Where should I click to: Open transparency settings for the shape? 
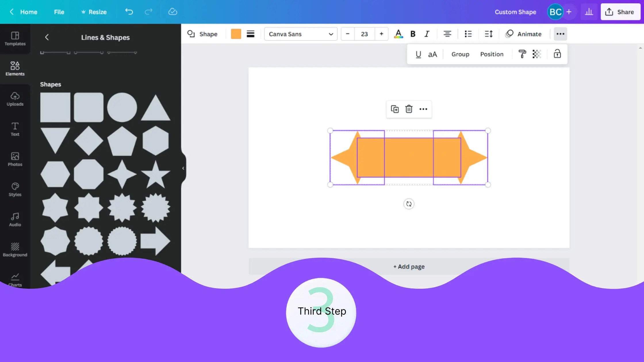[x=537, y=54]
